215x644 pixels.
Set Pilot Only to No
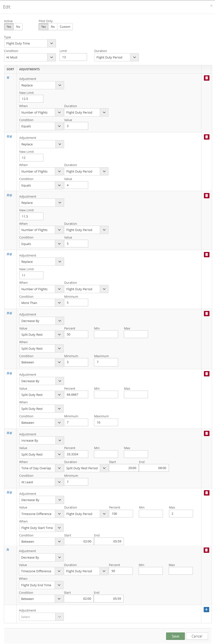pyautogui.click(x=53, y=27)
